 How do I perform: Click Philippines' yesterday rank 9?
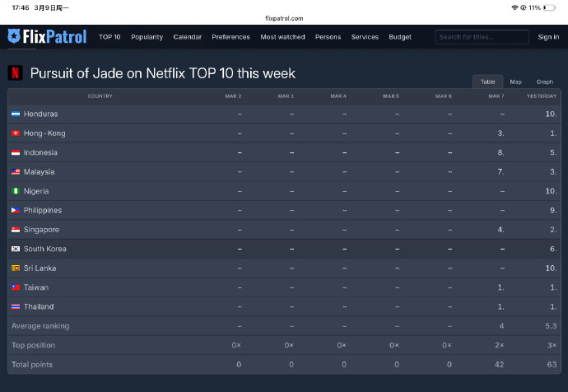pyautogui.click(x=553, y=210)
